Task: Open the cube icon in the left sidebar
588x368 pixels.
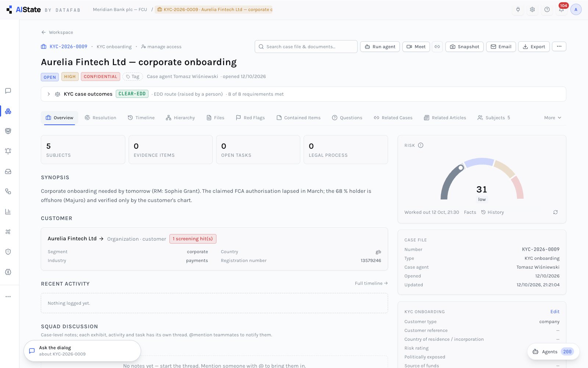Action: [x=8, y=131]
